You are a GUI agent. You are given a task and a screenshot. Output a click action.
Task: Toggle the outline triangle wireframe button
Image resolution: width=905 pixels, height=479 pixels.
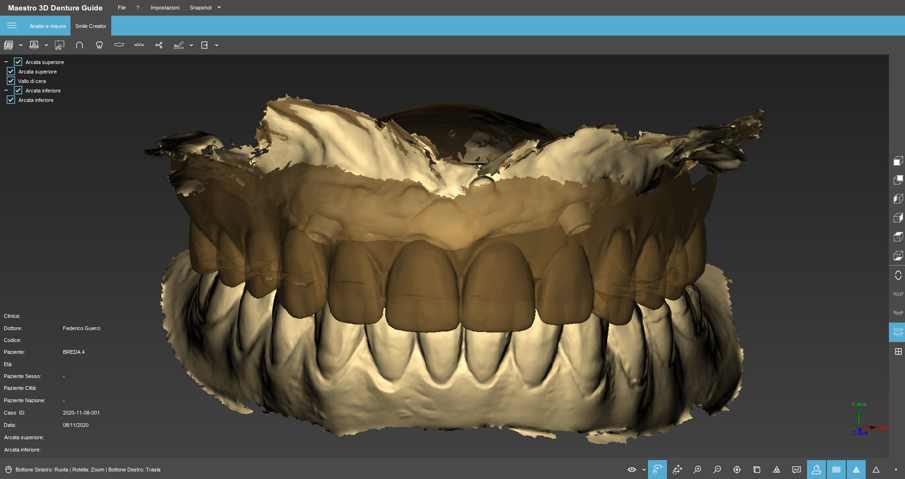pos(876,470)
